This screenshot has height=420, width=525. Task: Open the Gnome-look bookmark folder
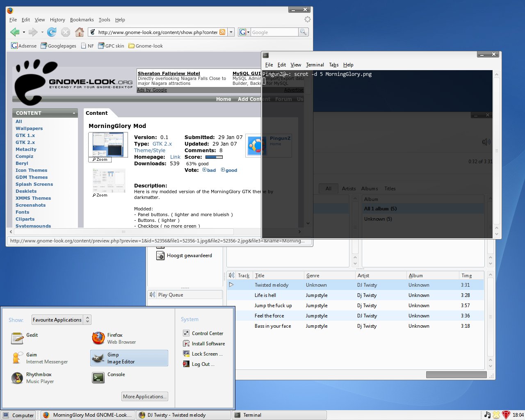146,46
